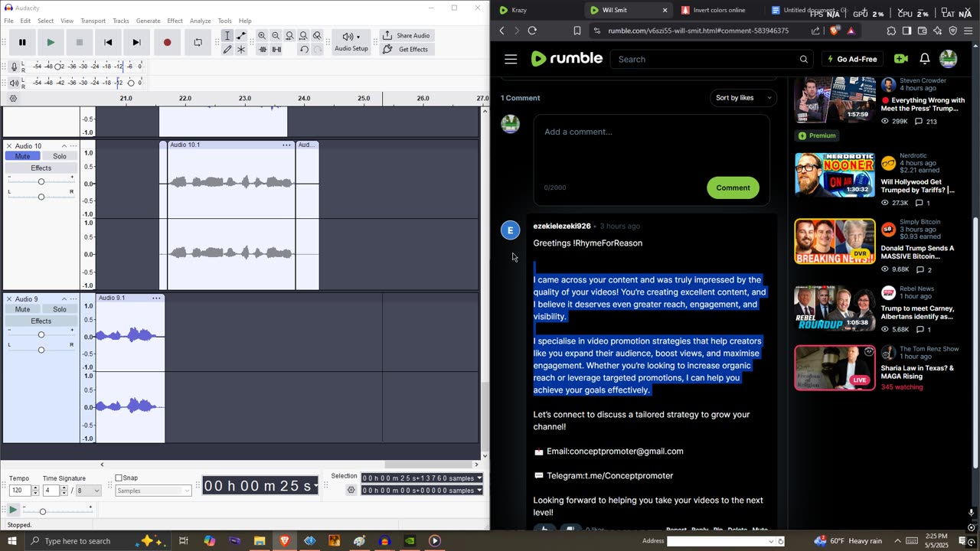Open the Analyze menu
This screenshot has height=551, width=980.
coord(200,21)
